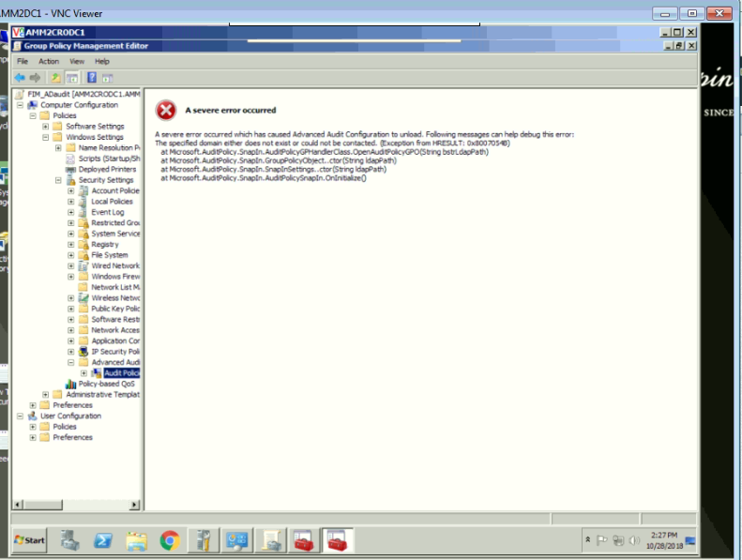Open Server Manager from taskbar
This screenshot has width=742, height=560.
pyautogui.click(x=70, y=540)
